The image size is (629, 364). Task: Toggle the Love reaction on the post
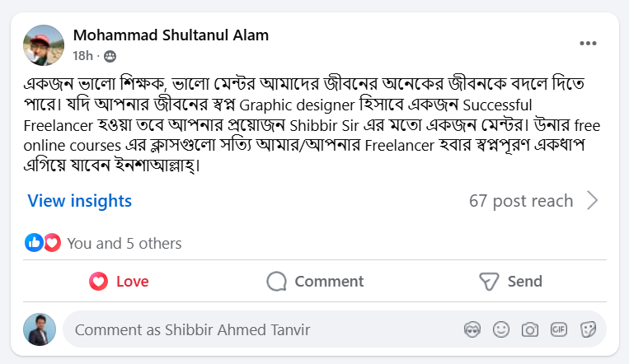click(x=119, y=282)
